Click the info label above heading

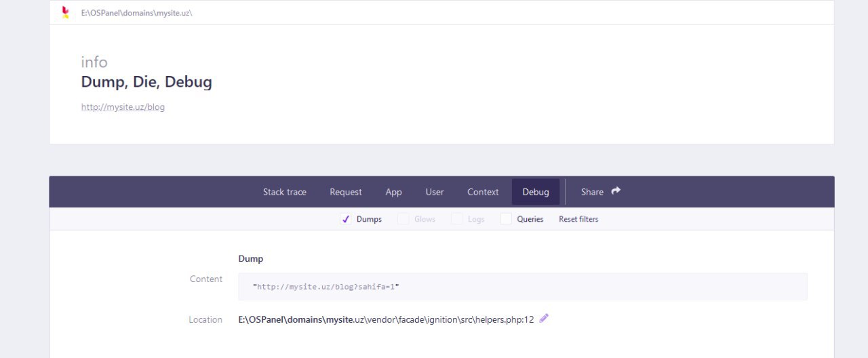coord(94,62)
